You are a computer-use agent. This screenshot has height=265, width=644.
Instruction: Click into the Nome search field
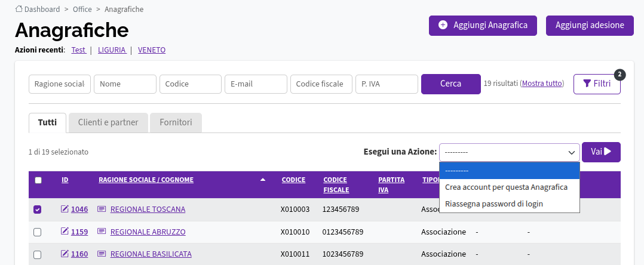point(125,84)
